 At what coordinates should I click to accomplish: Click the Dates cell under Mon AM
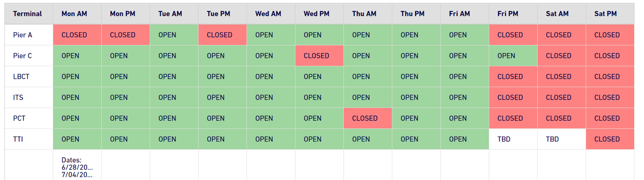tap(77, 165)
